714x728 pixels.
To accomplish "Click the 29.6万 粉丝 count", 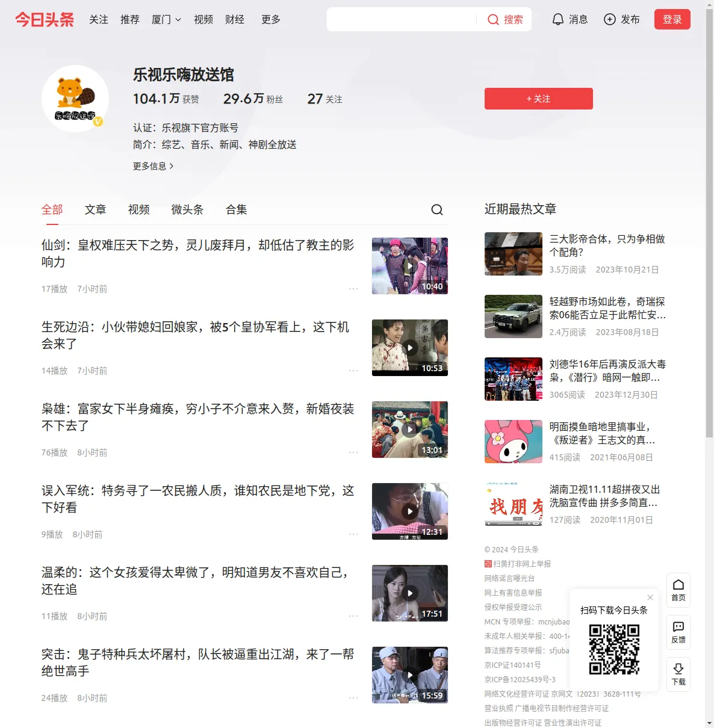I will point(253,99).
